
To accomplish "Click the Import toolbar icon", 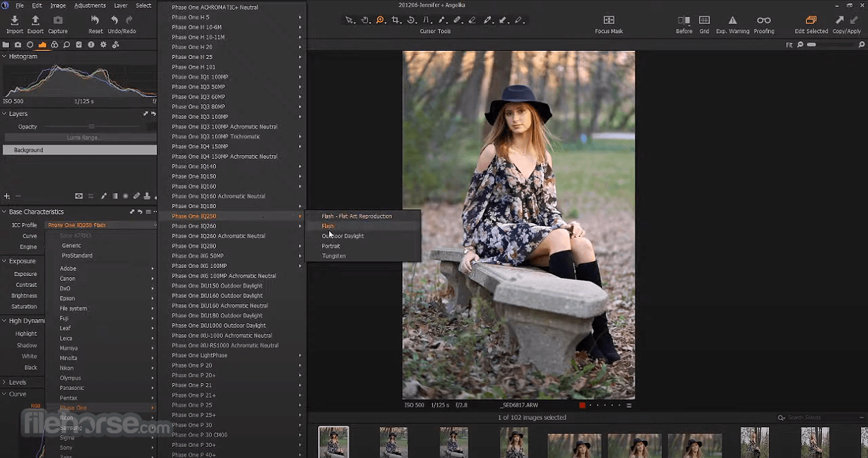I will (x=14, y=21).
